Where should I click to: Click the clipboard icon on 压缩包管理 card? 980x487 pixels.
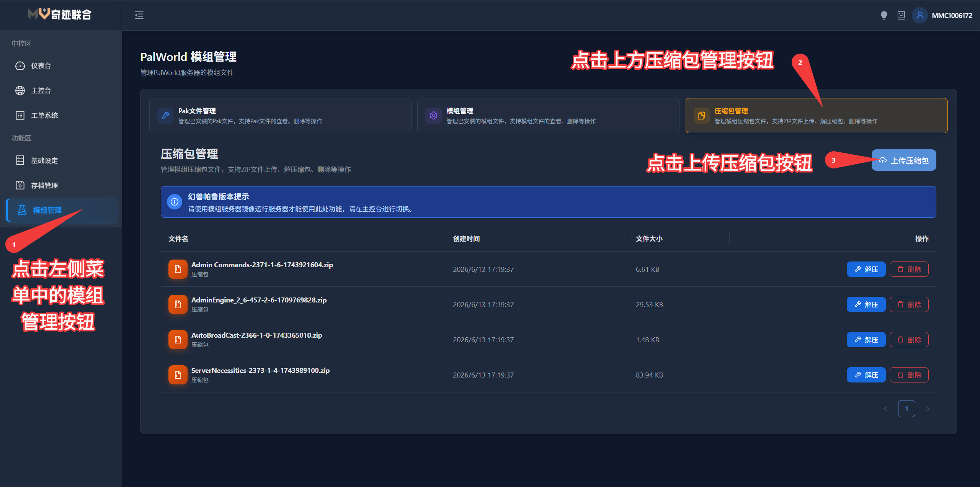(x=701, y=116)
